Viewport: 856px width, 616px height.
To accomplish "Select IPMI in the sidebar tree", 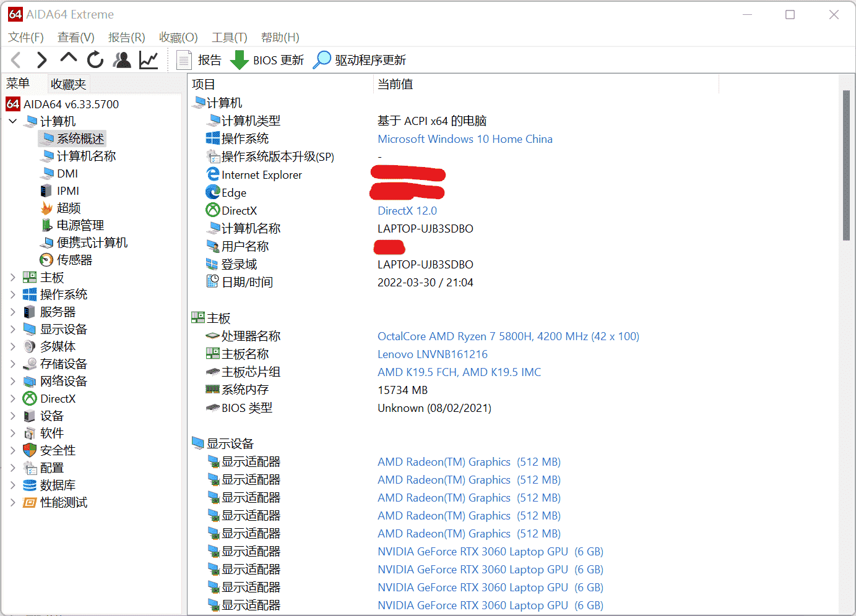I will pos(68,191).
